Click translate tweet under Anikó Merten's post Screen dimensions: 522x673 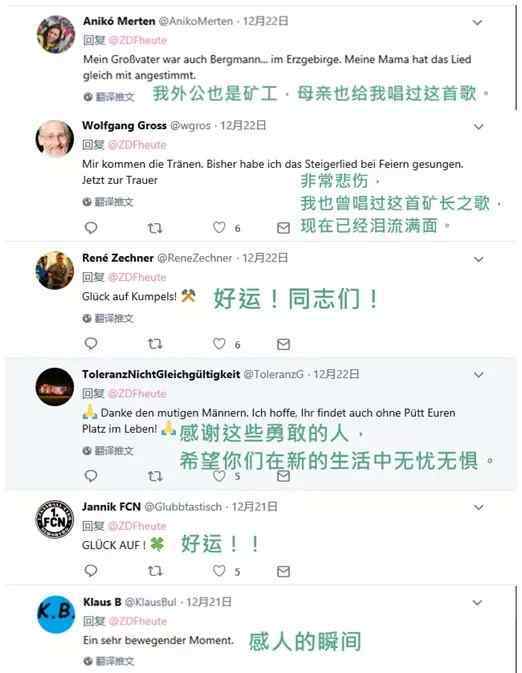[109, 97]
